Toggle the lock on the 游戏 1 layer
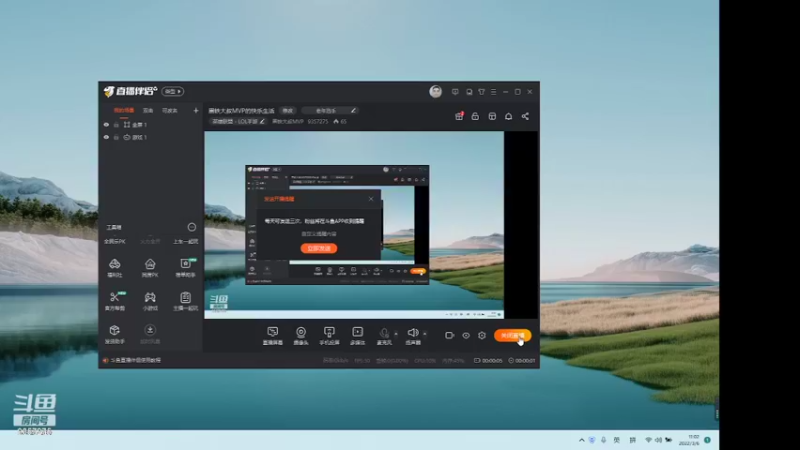Viewport: 800px width, 450px height. point(116,137)
